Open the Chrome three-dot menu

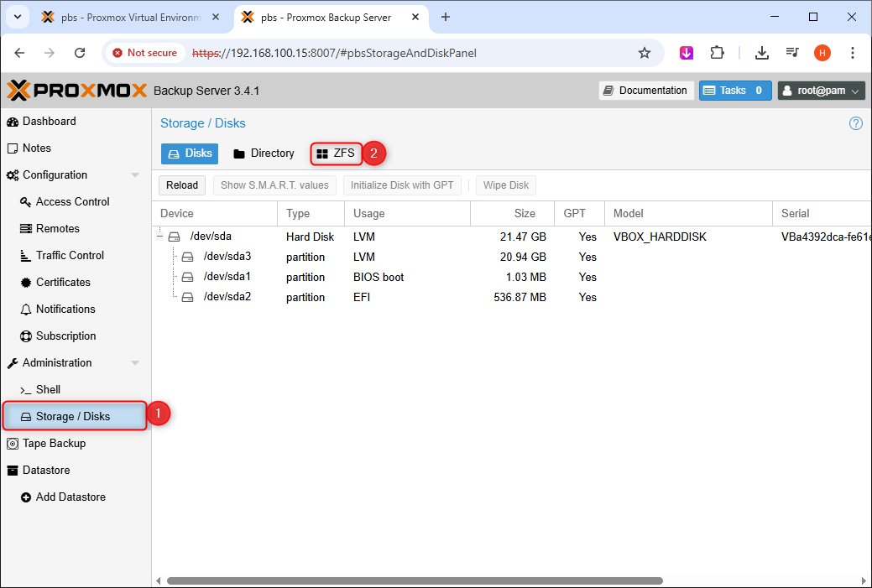point(853,53)
